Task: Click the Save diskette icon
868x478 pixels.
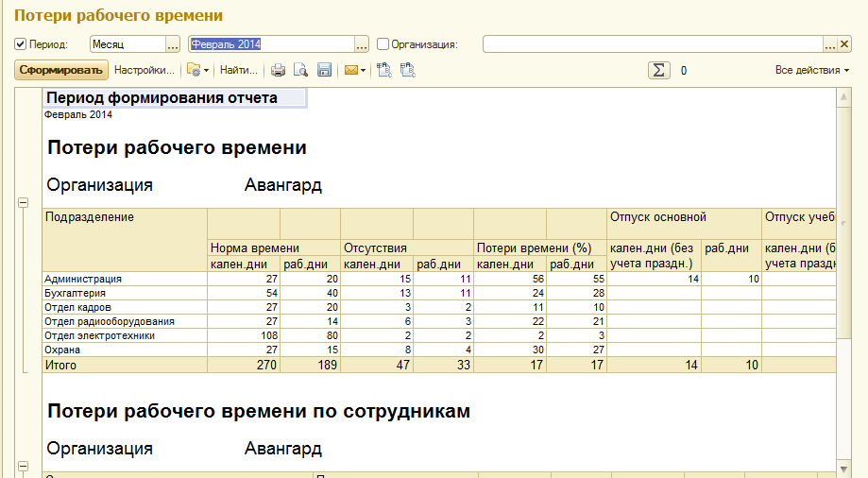Action: [x=324, y=70]
